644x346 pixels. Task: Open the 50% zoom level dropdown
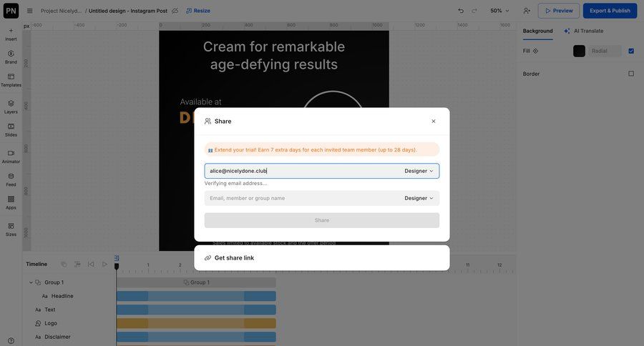[499, 11]
